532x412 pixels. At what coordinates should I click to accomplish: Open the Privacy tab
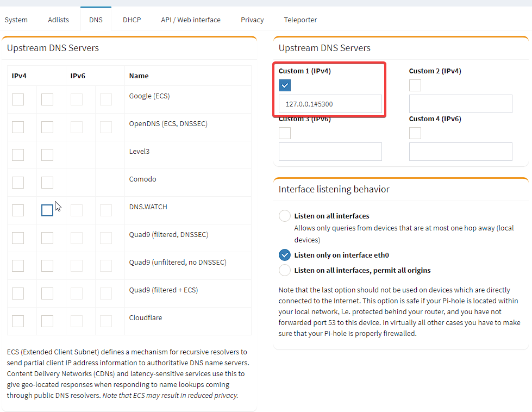[x=252, y=20]
